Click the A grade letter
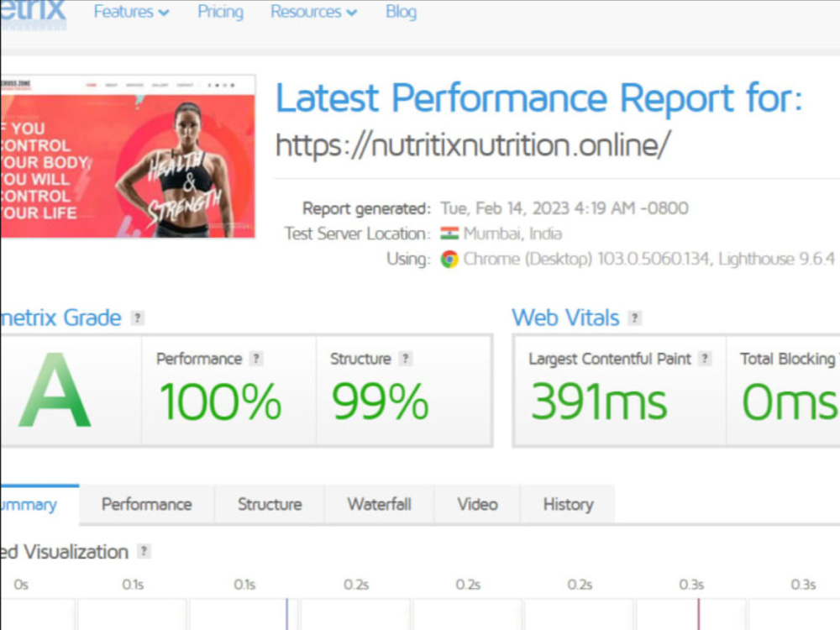The height and width of the screenshot is (630, 840). point(55,391)
